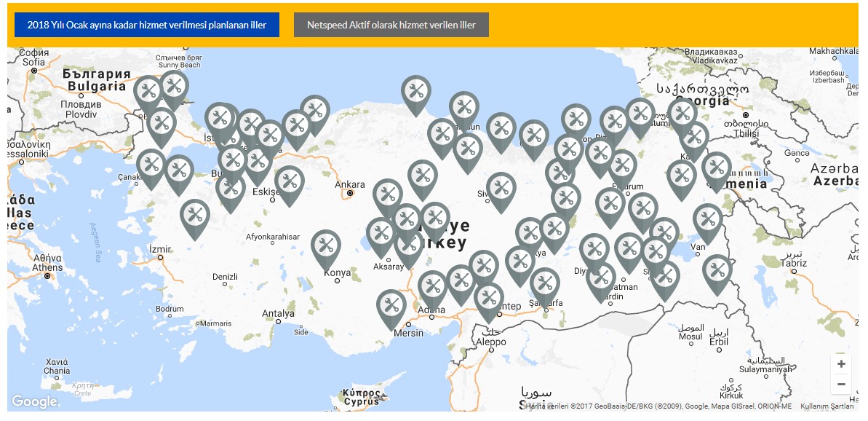This screenshot has height=421, width=868.
Task: Show cities planned for service until January 2018
Action: pos(147,25)
